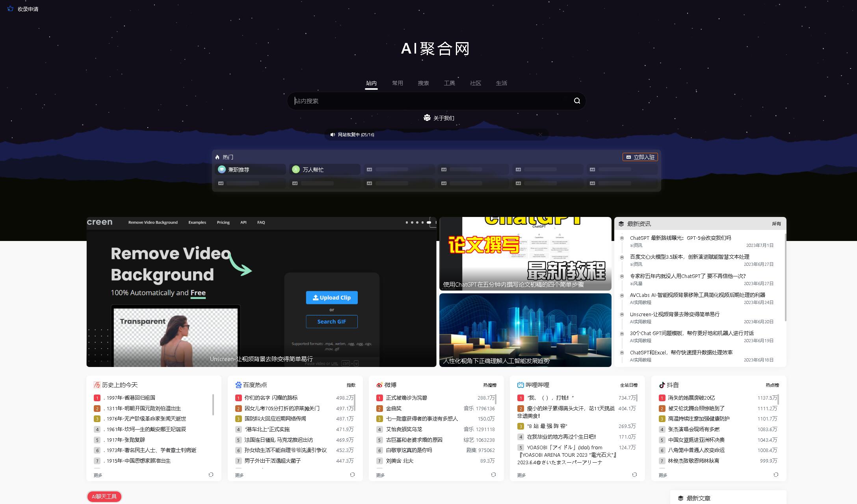Click the crown icon next to 收录申请

pos(11,9)
